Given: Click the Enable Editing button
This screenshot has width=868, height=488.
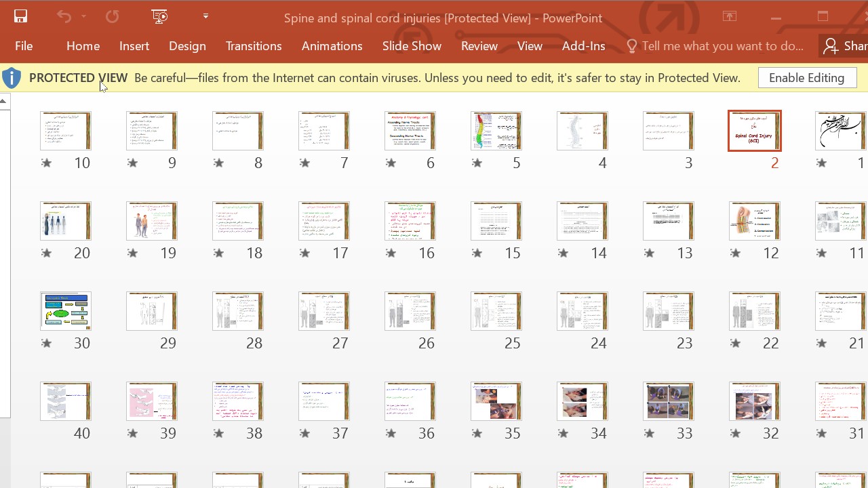Looking at the screenshot, I should [807, 78].
